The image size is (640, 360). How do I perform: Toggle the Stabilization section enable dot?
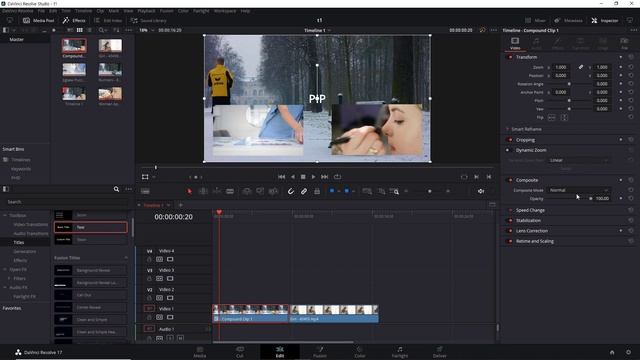pyautogui.click(x=510, y=220)
